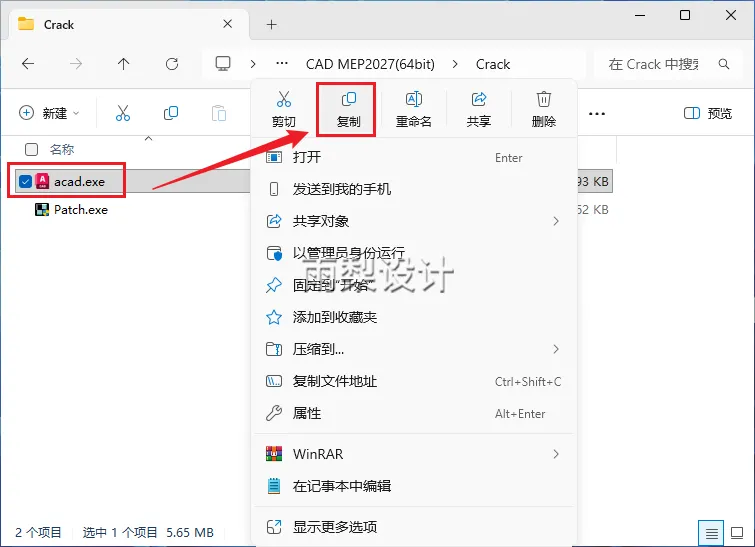This screenshot has width=755, height=547.
Task: Select the acad.exe file name
Action: (x=79, y=182)
